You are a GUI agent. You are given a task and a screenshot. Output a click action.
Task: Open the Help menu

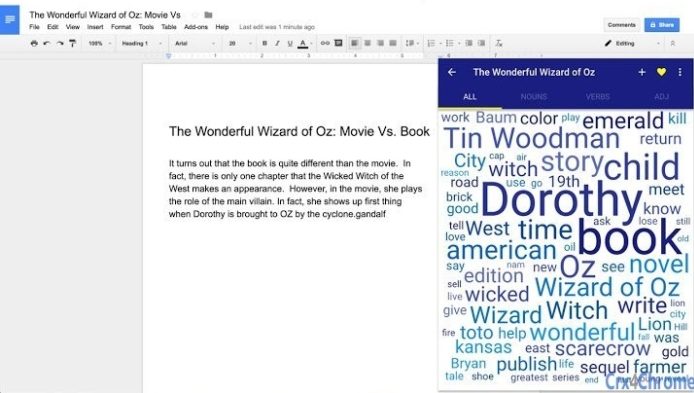(222, 27)
